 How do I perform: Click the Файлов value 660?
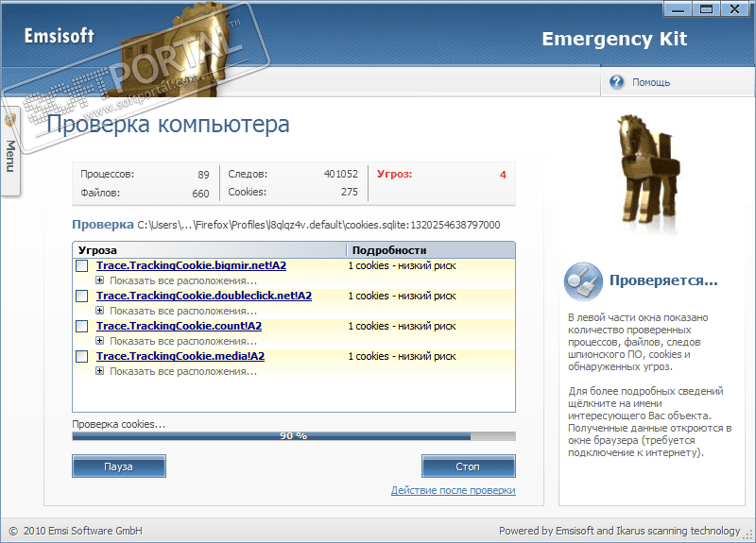tap(200, 194)
